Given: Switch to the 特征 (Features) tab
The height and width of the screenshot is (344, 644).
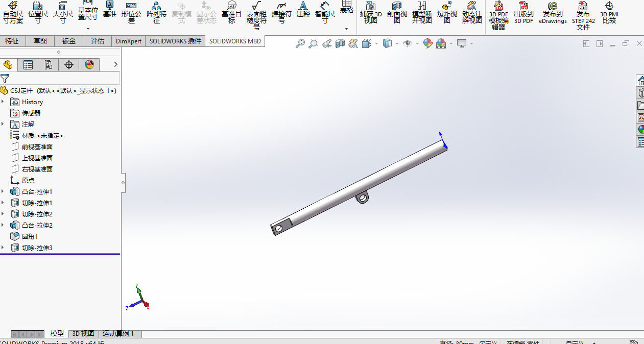Looking at the screenshot, I should 12,41.
